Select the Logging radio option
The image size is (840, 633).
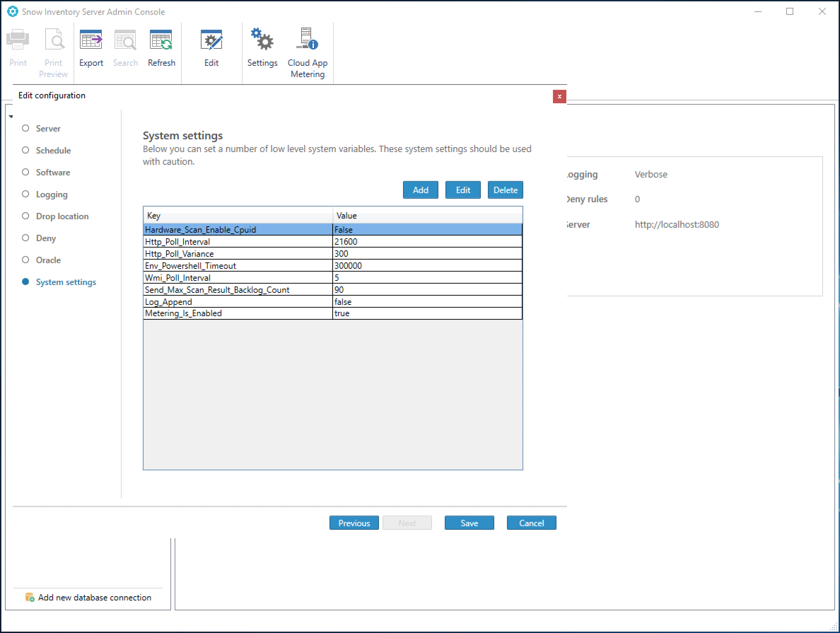click(x=25, y=194)
